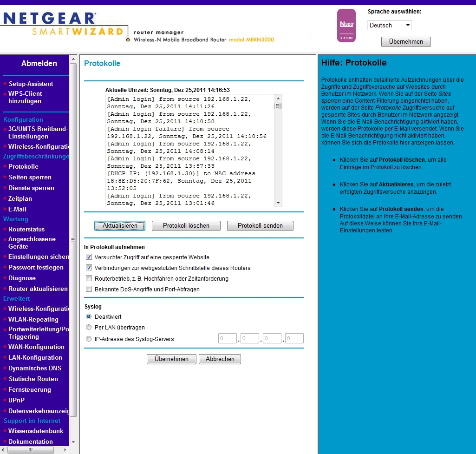Click the log textbox scroll-up arrow
This screenshot has height=454, width=476.
point(278,98)
